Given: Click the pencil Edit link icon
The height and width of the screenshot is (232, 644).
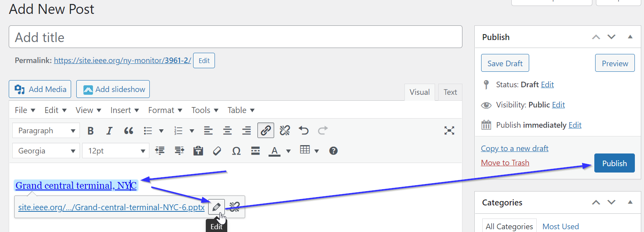Looking at the screenshot, I should pos(217,207).
